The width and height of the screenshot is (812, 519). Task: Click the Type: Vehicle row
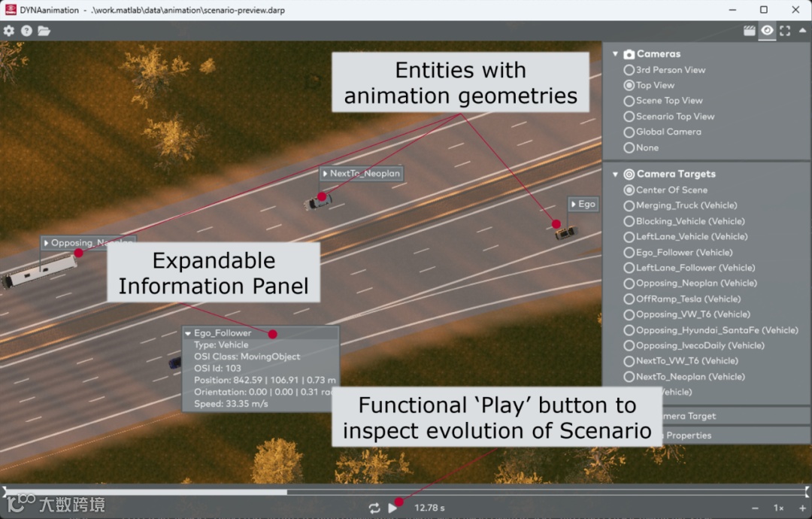[x=221, y=345]
